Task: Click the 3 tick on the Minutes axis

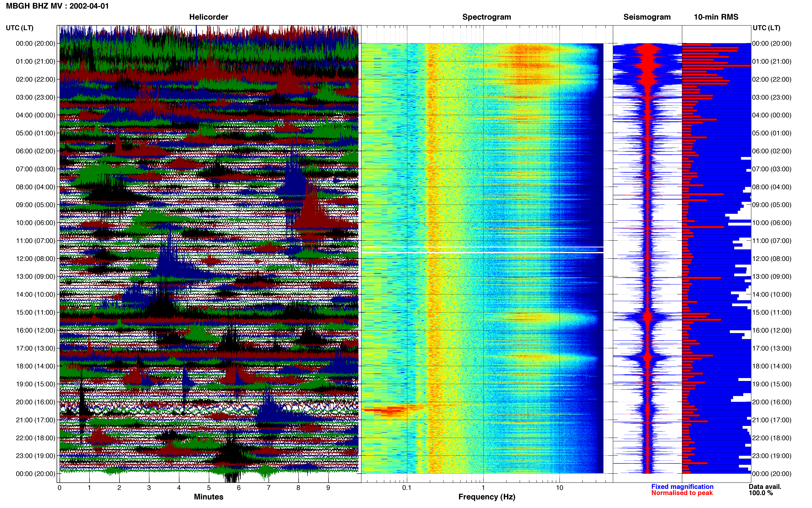Action: tap(149, 487)
